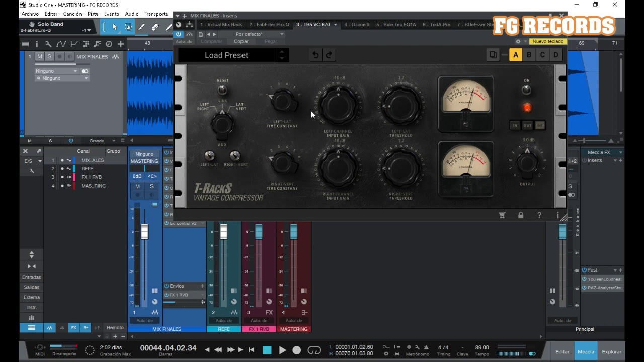The image size is (644, 362).
Task: Open the wrench options icon above tracks
Action: click(48, 44)
